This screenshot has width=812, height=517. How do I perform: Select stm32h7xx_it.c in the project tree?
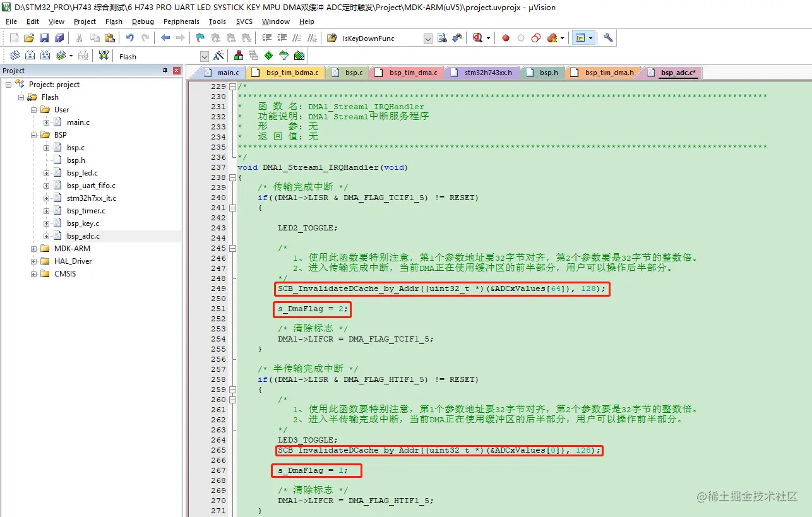91,198
